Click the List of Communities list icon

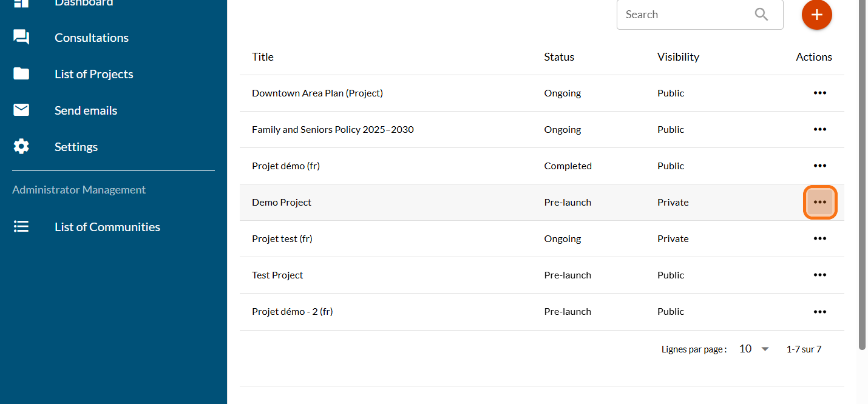(21, 227)
